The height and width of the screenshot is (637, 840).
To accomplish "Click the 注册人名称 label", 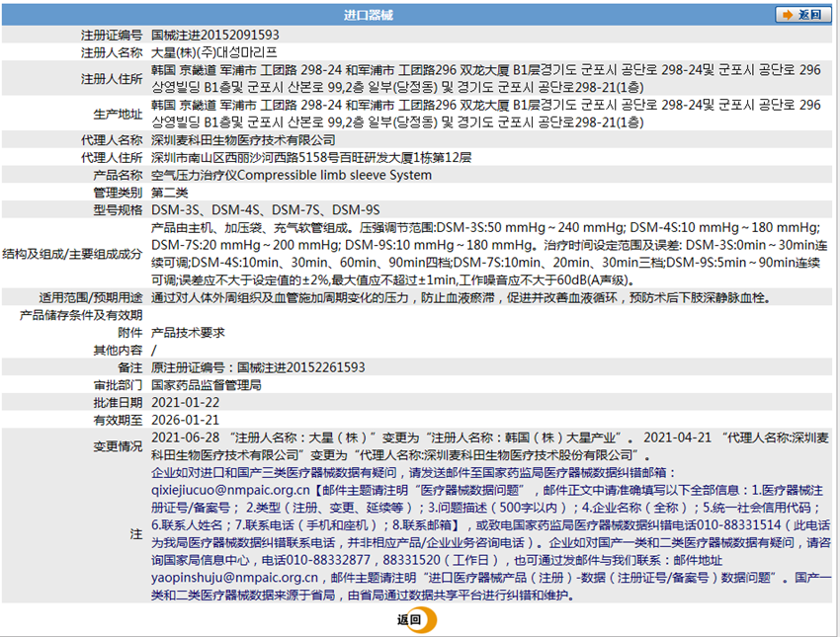I will (112, 52).
